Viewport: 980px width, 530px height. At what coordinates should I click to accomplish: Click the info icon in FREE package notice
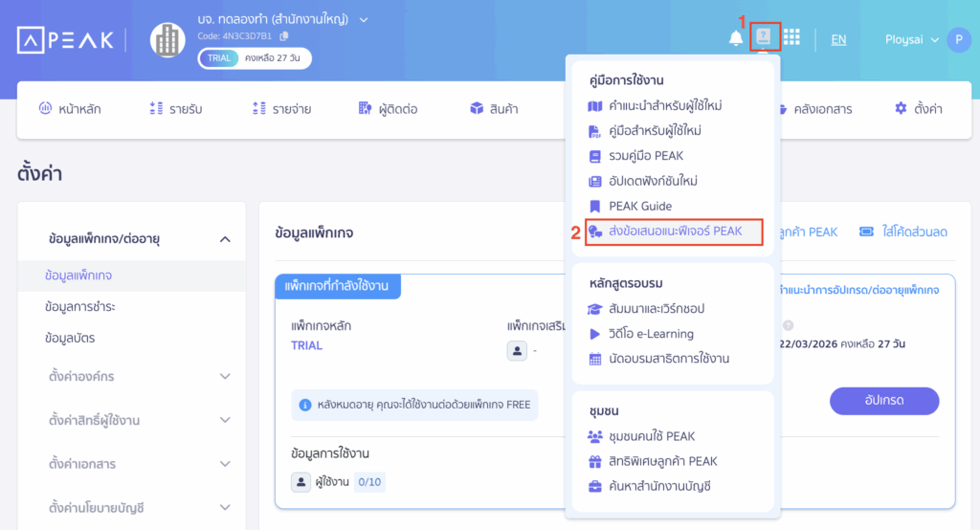tap(304, 405)
